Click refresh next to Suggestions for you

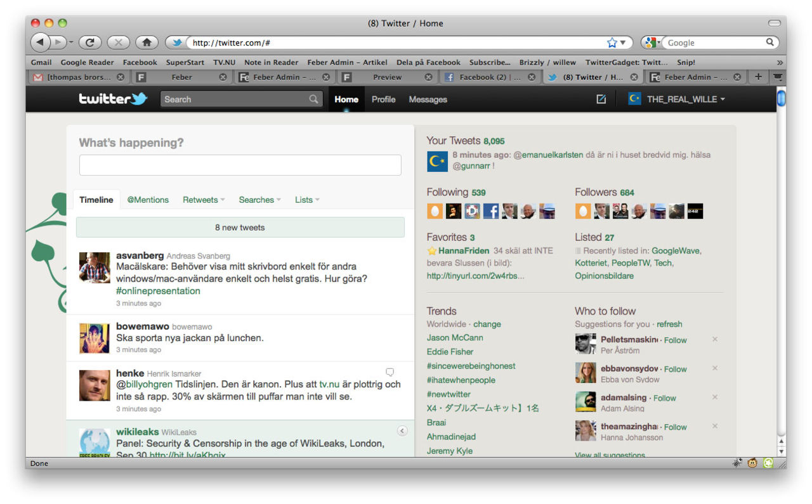click(x=669, y=324)
